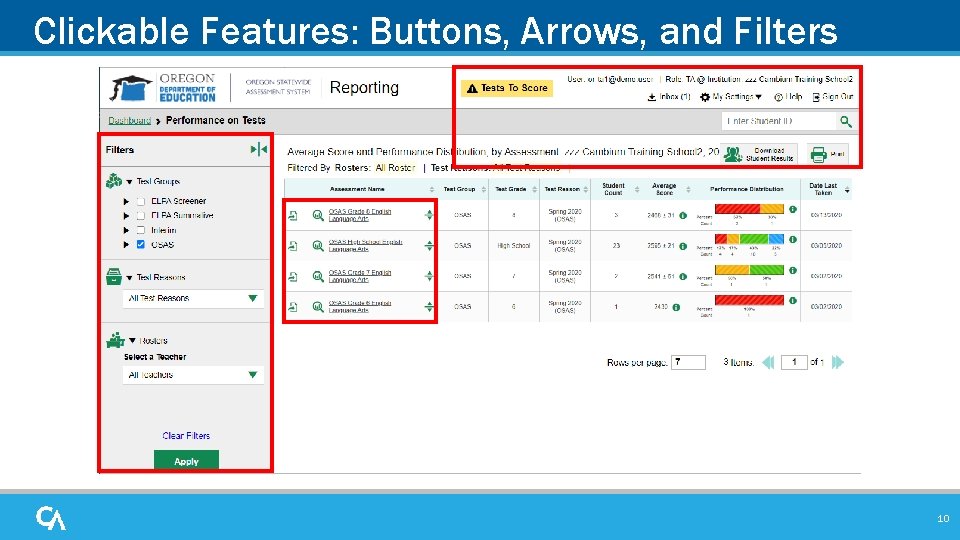
Task: Collapse the Filters panel with arrows icon
Action: 259,149
